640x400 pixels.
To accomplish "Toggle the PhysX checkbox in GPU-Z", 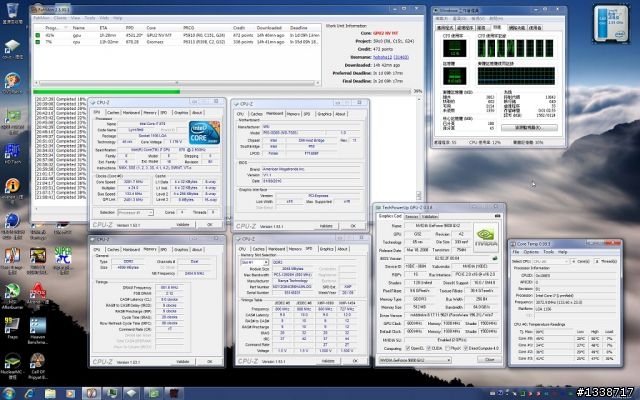I will point(448,348).
